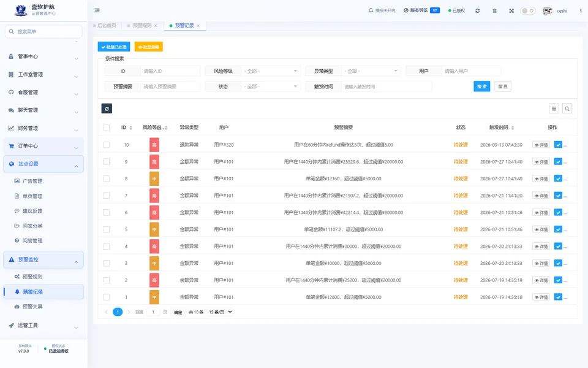Open the three-dot more menu at top right
The width and height of the screenshot is (588, 368).
(581, 11)
